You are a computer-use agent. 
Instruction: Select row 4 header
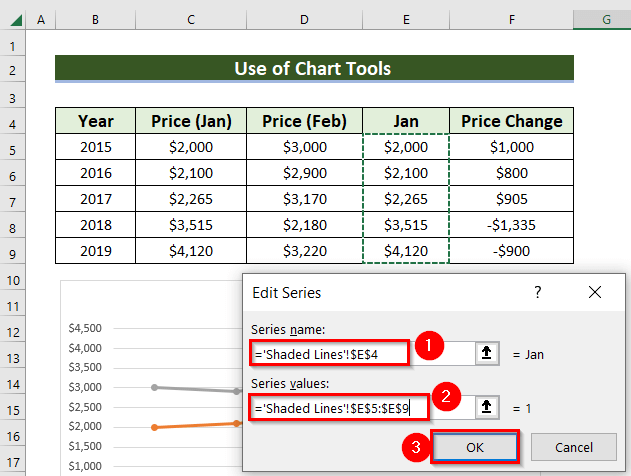13,122
